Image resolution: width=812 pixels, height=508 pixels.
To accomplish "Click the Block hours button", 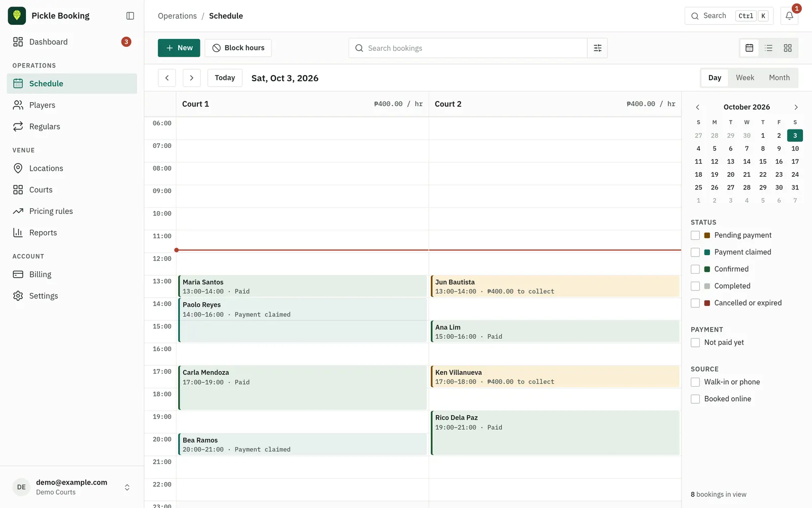I will [238, 48].
